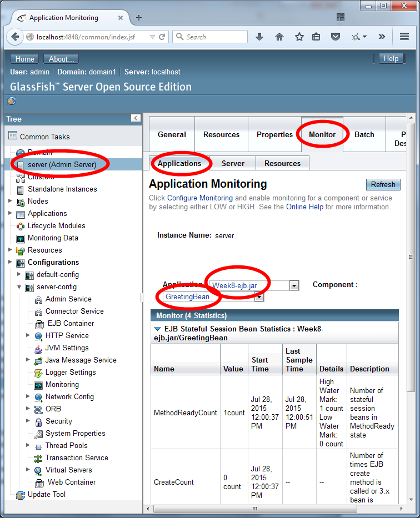Click the Monitoring Data icon

click(21, 238)
